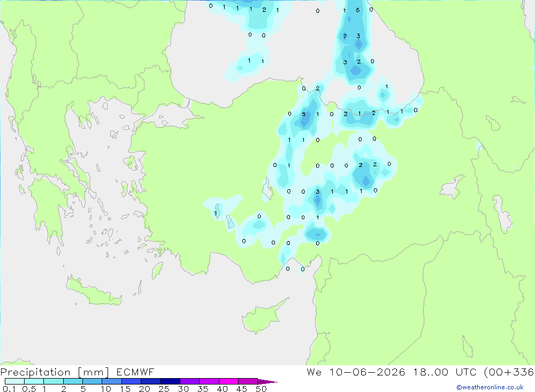Screen dimensions: 535x392
Task: Click the legend scale label '30'
Action: [183, 389]
